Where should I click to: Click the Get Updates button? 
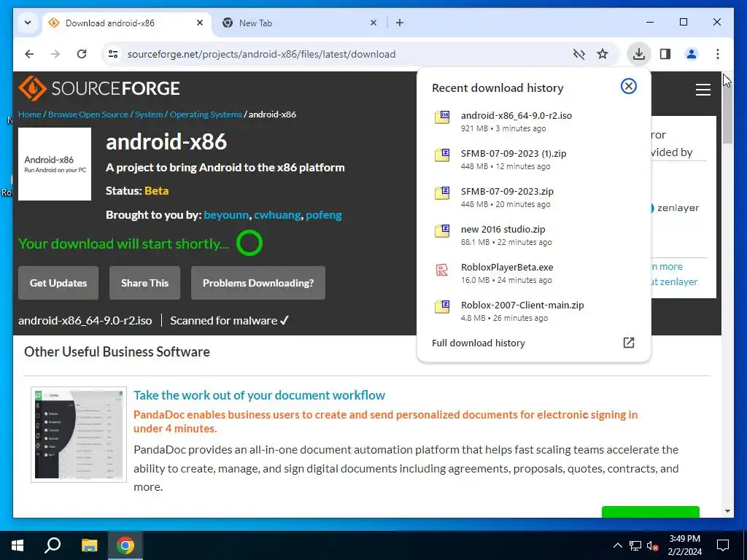(58, 283)
